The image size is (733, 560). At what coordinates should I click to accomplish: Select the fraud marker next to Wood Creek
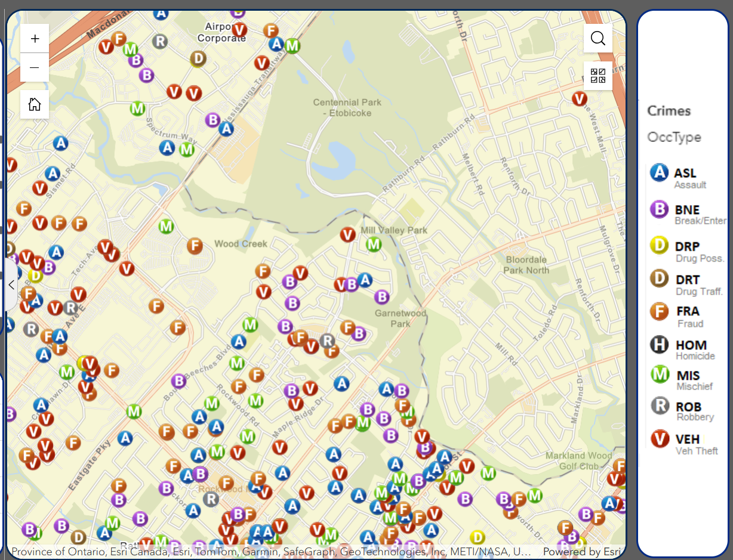pos(195,246)
